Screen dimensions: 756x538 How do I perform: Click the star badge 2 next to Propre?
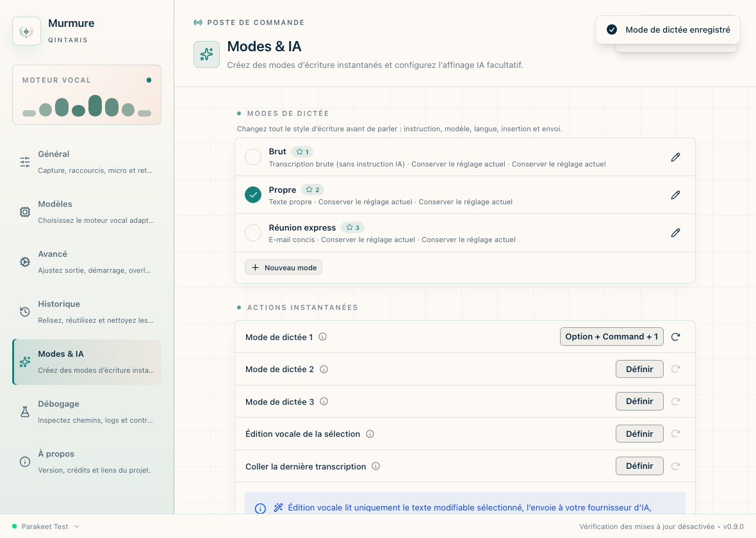coord(313,190)
